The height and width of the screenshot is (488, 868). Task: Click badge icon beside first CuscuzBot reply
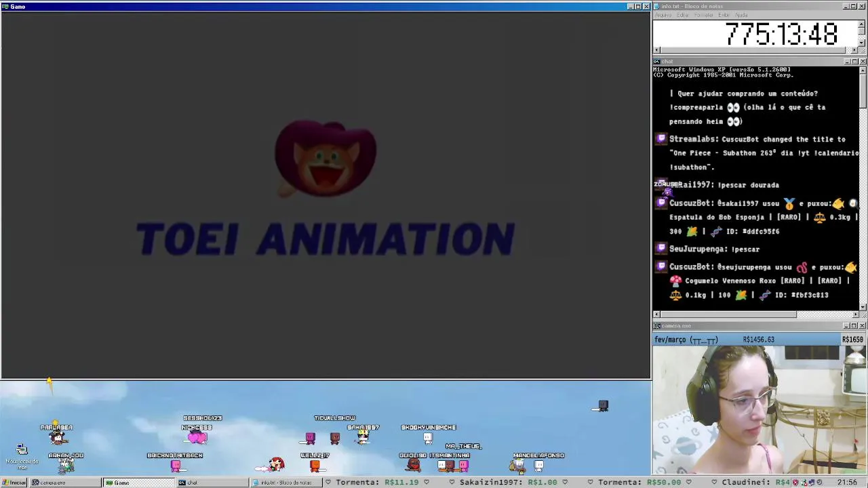[x=661, y=203]
